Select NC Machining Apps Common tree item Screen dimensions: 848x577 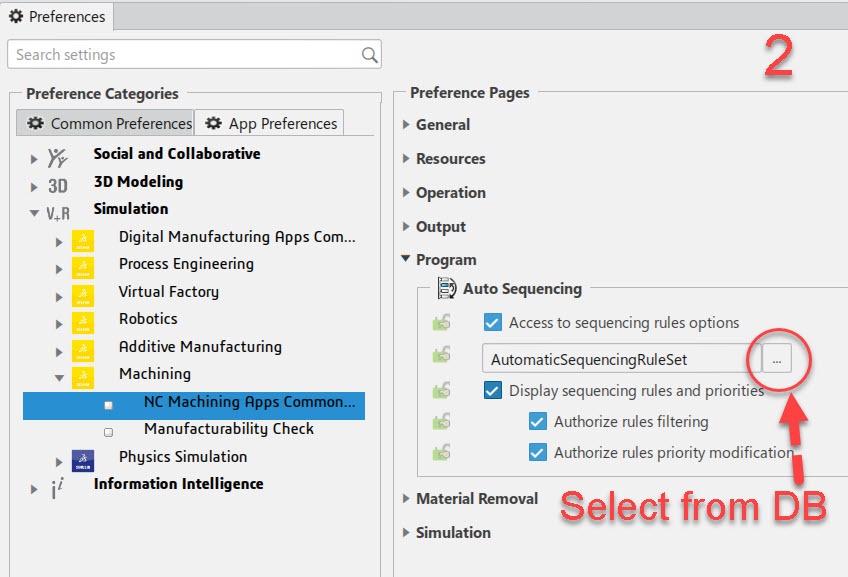pyautogui.click(x=248, y=402)
